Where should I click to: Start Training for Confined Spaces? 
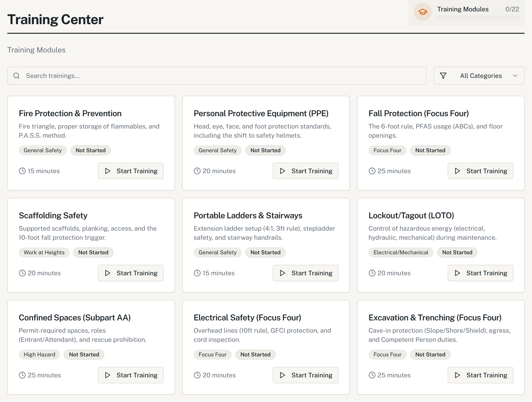(x=130, y=375)
